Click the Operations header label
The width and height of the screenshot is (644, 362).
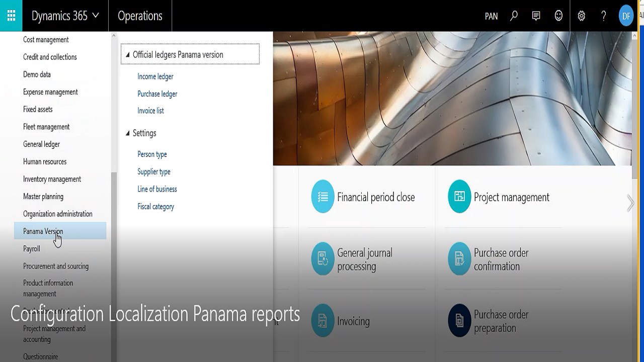tap(140, 16)
